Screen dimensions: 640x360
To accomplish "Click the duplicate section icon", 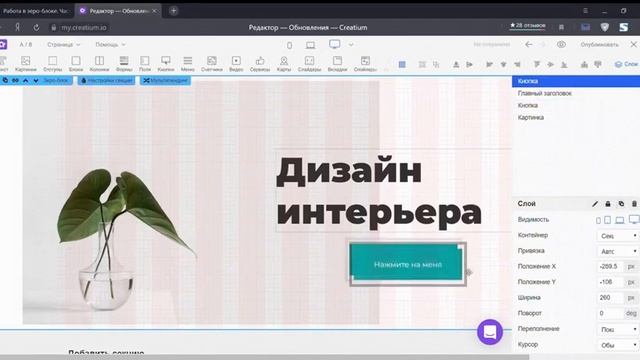I will [5, 80].
